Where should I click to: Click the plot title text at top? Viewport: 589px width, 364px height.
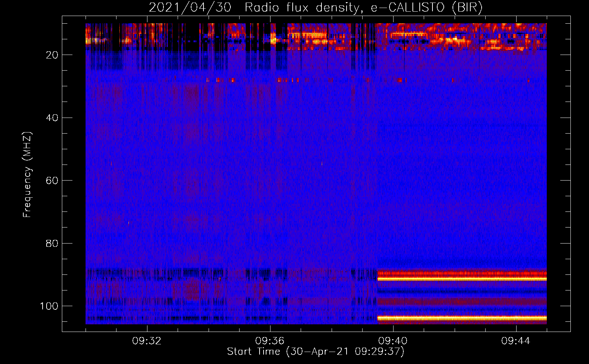316,8
